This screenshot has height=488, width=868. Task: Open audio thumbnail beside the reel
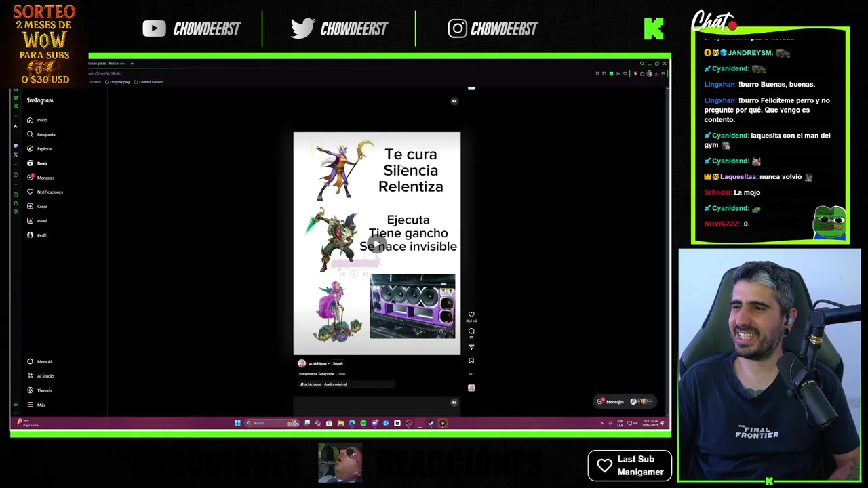471,388
